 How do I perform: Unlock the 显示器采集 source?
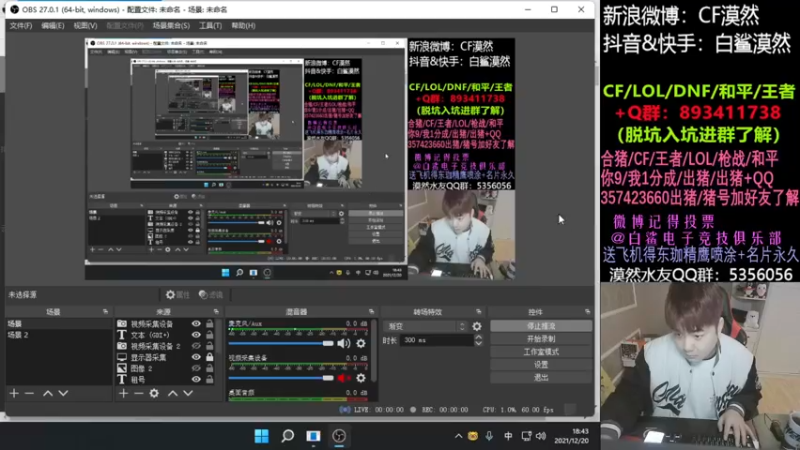[x=210, y=357]
